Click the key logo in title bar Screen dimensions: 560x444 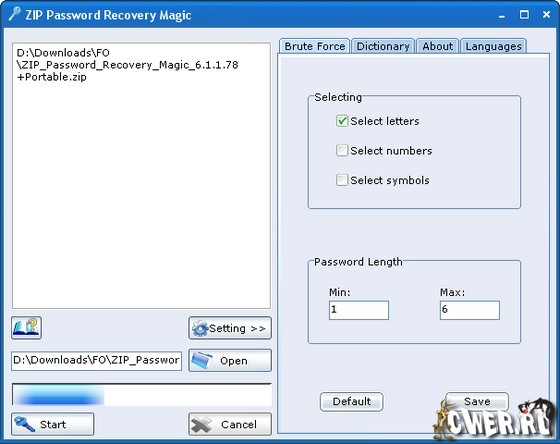(x=15, y=14)
